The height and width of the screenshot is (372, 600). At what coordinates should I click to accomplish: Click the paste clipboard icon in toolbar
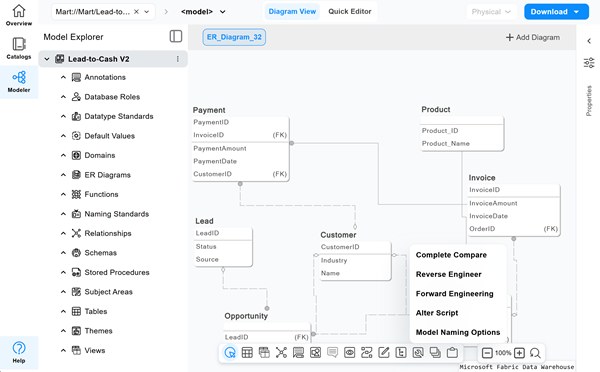452,352
